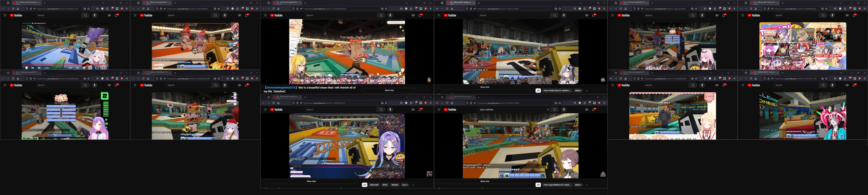The height and width of the screenshot is (195, 868).
Task: Open list-all-tabs dropdown in the Kanade stream window
Action: point(407,3)
